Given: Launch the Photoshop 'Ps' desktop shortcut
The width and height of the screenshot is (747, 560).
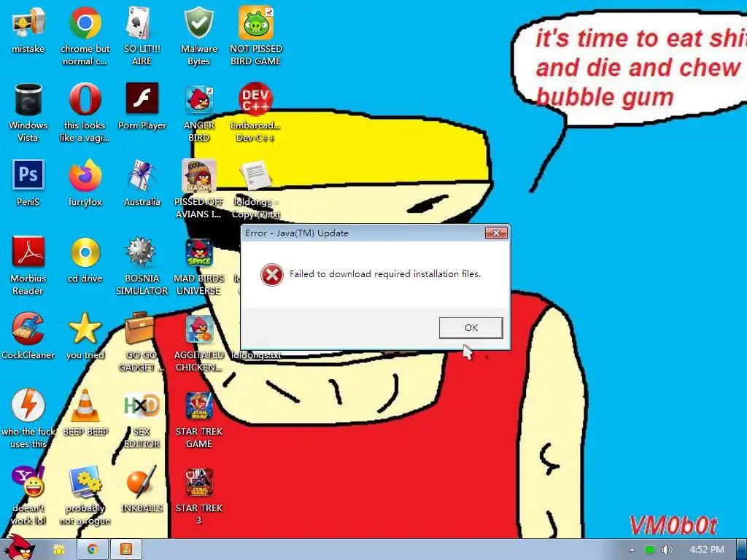Looking at the screenshot, I should tap(28, 183).
